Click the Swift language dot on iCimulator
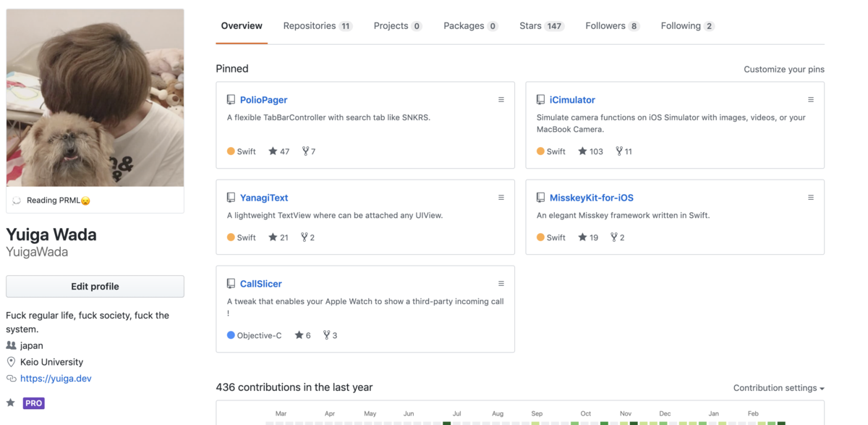Image resolution: width=868 pixels, height=425 pixels. pyautogui.click(x=540, y=151)
